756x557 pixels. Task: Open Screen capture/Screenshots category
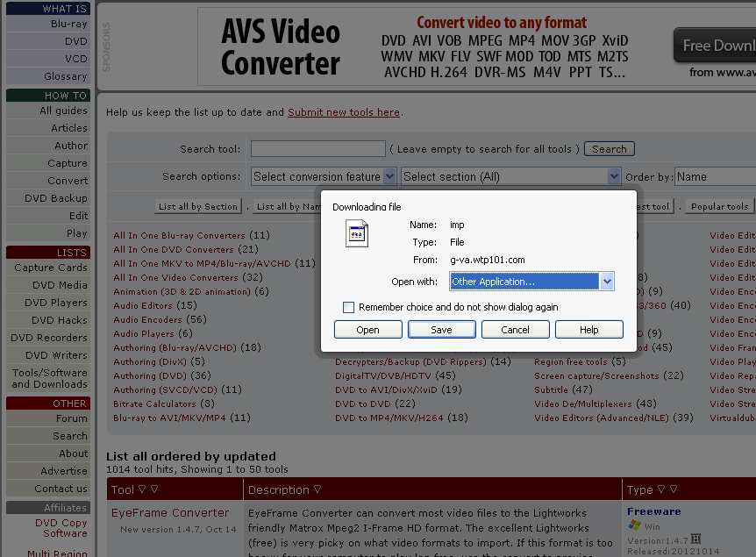pos(597,375)
